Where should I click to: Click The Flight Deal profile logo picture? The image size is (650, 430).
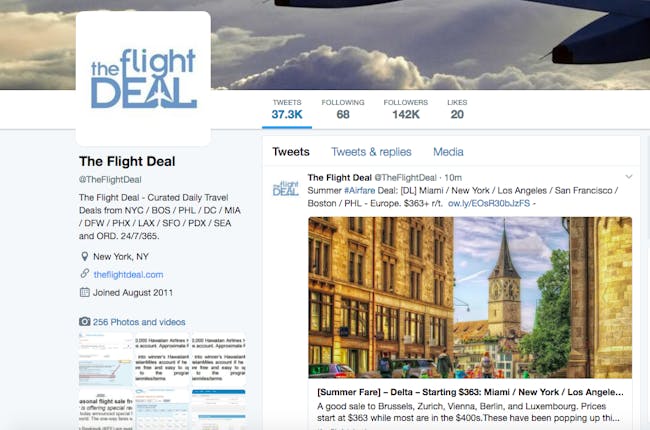[143, 78]
